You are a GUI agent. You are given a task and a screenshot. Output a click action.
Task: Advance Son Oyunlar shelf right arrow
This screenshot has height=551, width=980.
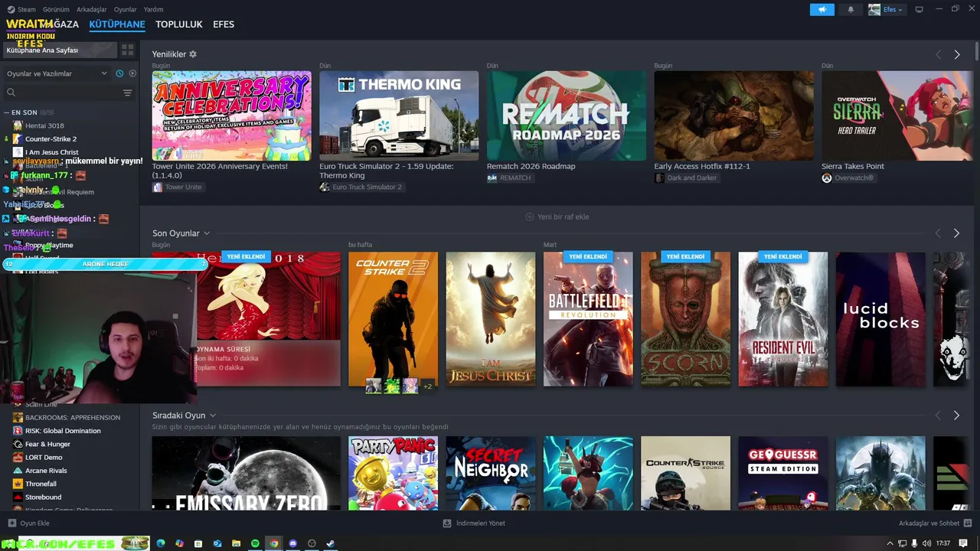pyautogui.click(x=956, y=233)
